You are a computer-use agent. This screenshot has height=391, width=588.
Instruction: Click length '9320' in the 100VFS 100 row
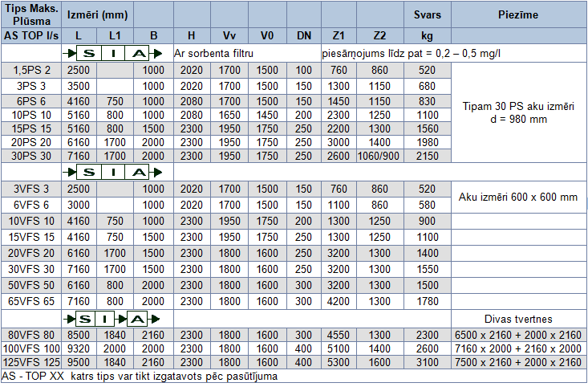click(79, 348)
